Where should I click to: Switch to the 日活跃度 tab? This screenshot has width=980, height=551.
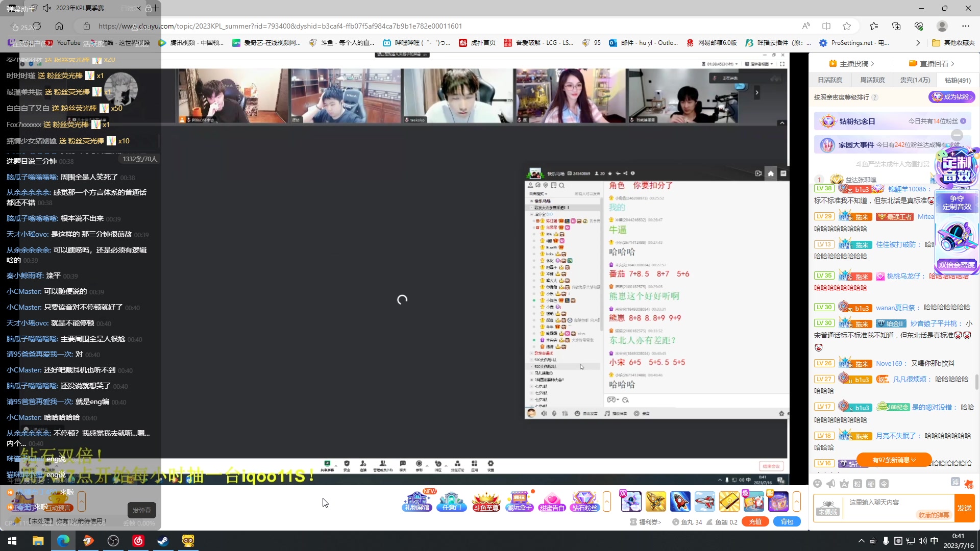[830, 80]
